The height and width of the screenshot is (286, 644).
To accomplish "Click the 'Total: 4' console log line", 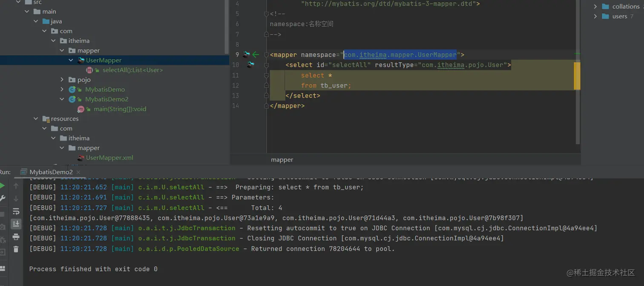I will tap(156, 208).
